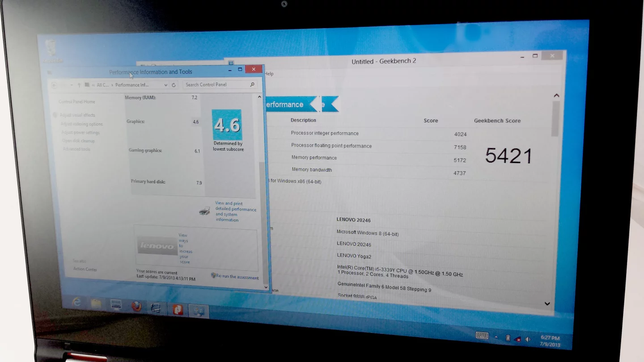Open the touch keyboard from the system tray
Viewport: 644px width, 362px height.
click(x=482, y=335)
